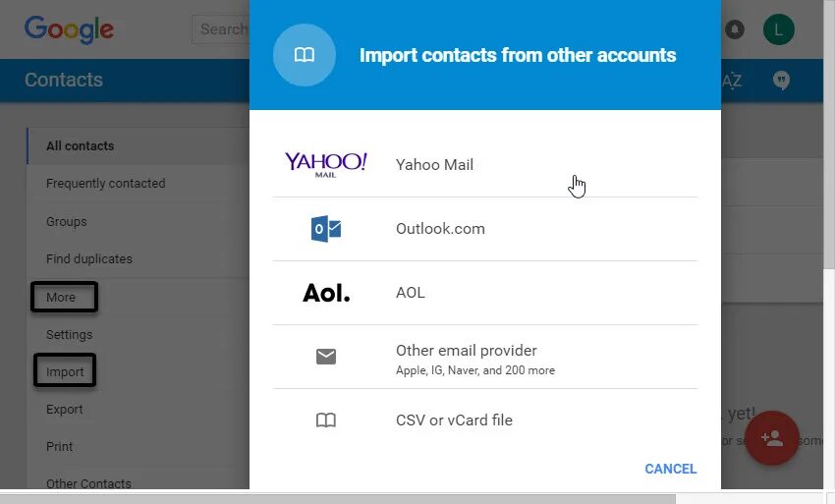Click the envelope icon for other provider
This screenshot has height=504, width=835.
326,357
